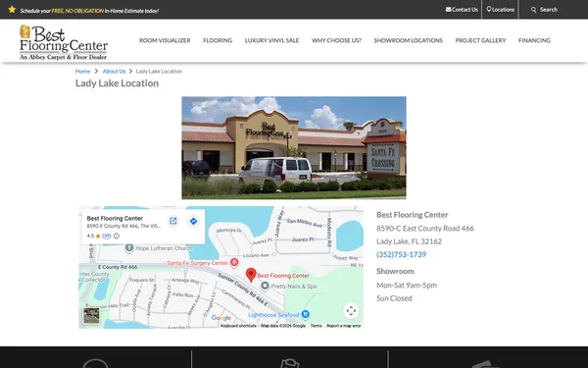Viewport: 588px width, 368px height.
Task: Click the Search magnifier icon
Action: coord(534,10)
